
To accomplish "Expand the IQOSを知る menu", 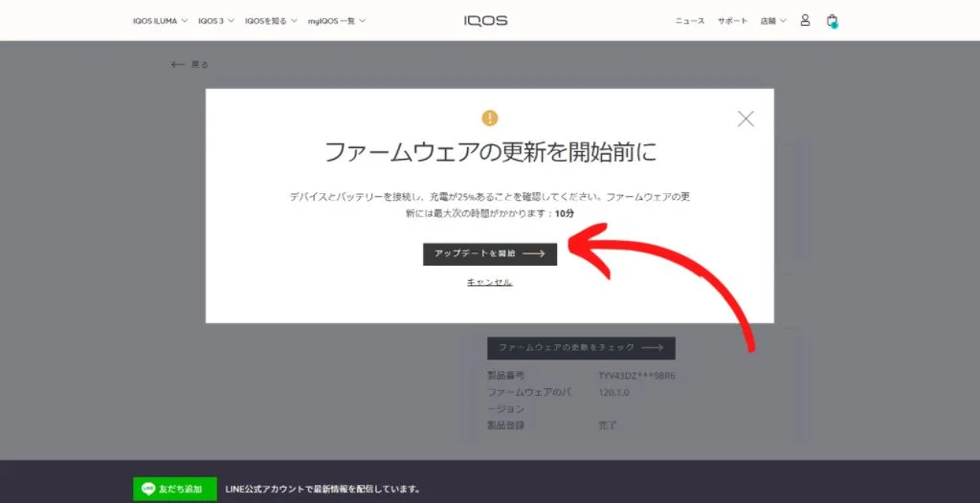I will click(271, 21).
